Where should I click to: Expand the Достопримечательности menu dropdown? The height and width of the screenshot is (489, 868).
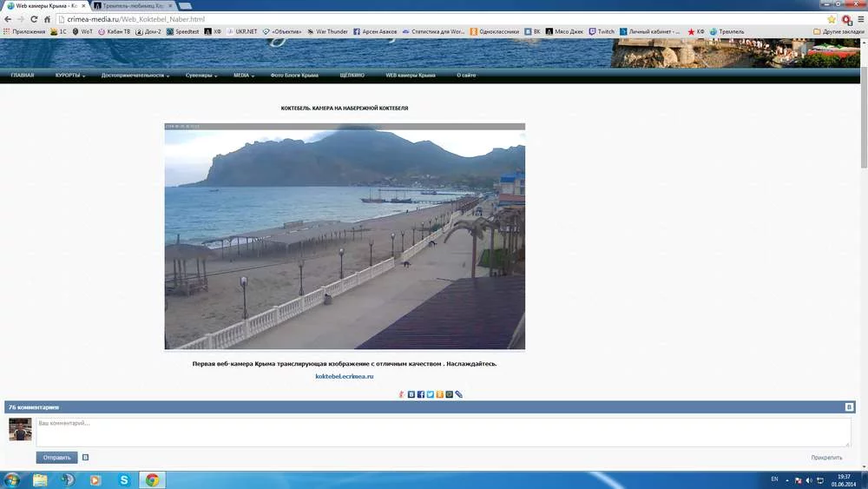pos(135,76)
